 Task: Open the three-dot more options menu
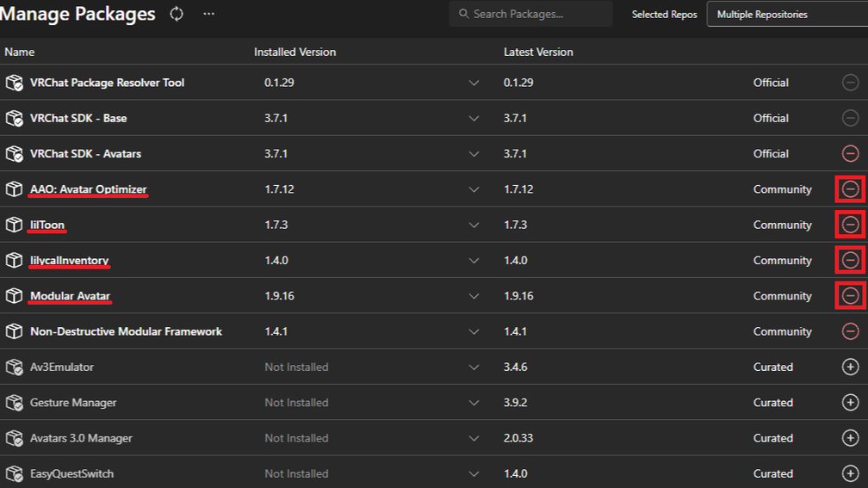[x=209, y=14]
